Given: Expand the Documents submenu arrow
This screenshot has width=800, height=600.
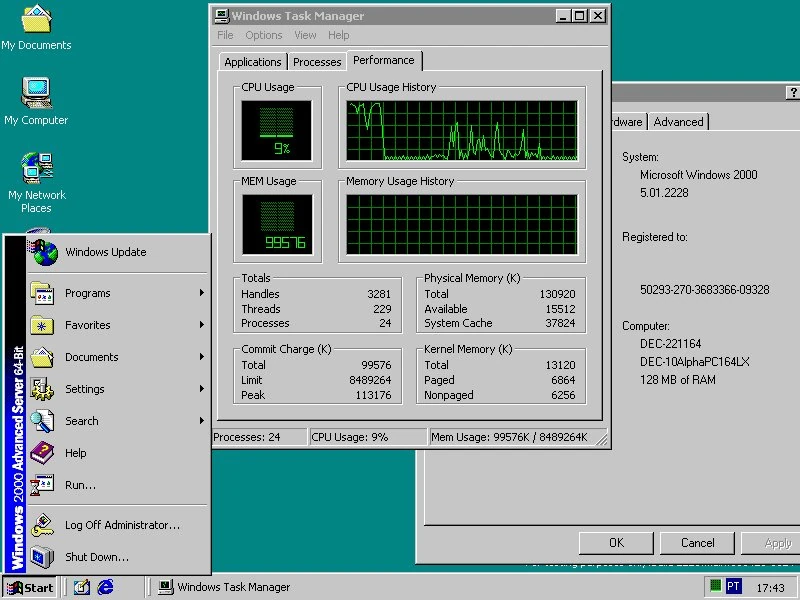Looking at the screenshot, I should 202,357.
